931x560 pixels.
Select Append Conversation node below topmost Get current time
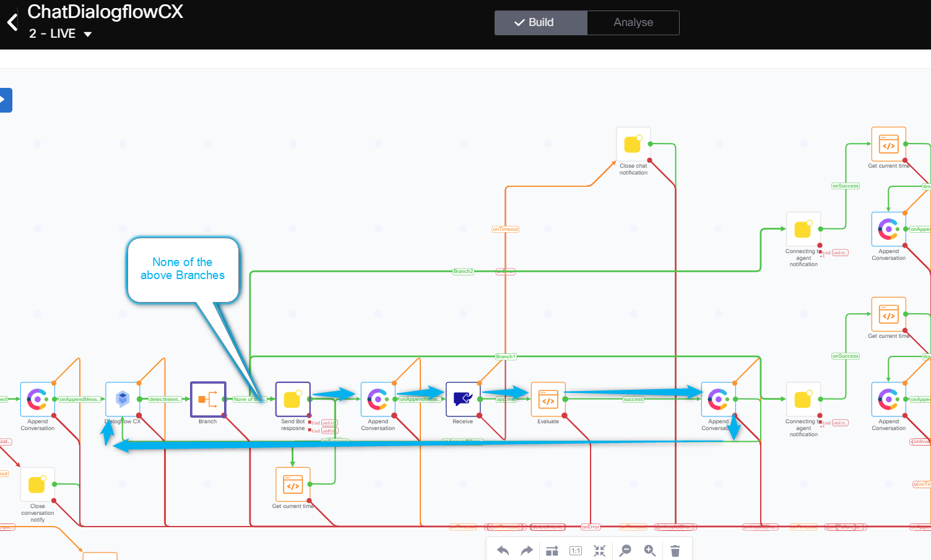tap(889, 229)
